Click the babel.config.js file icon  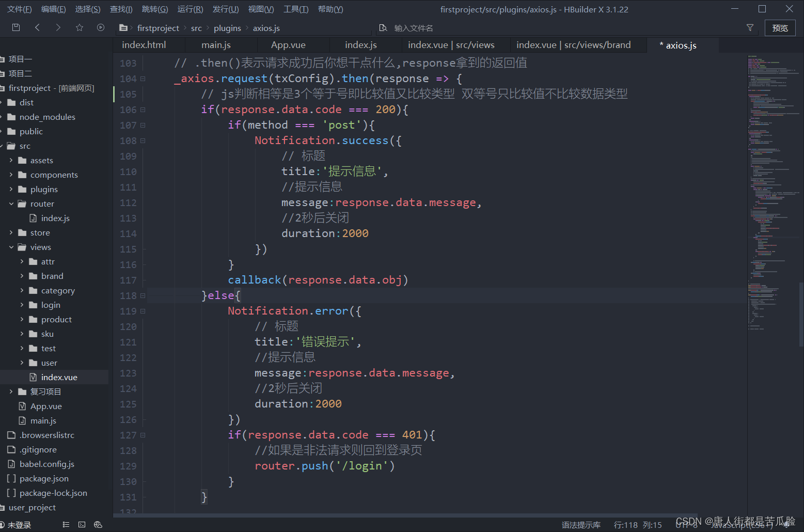pos(11,464)
